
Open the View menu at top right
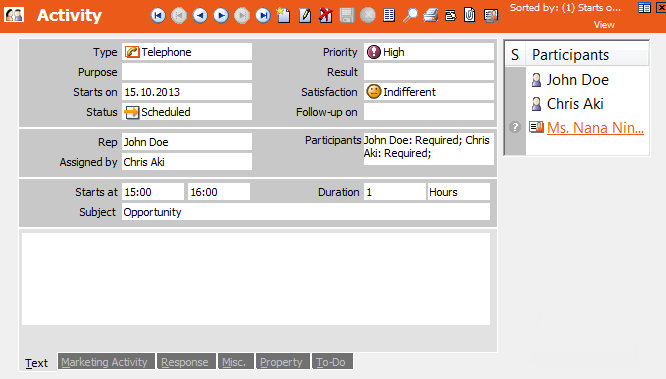click(x=604, y=25)
